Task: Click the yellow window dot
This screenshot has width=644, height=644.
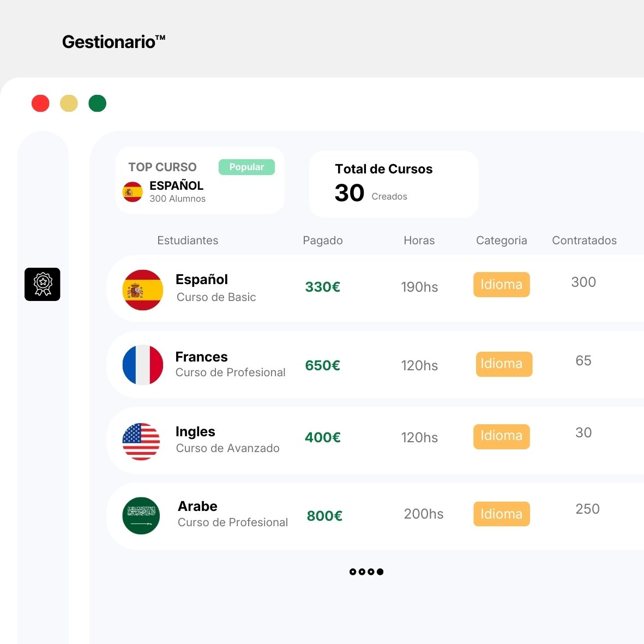Action: [x=69, y=103]
